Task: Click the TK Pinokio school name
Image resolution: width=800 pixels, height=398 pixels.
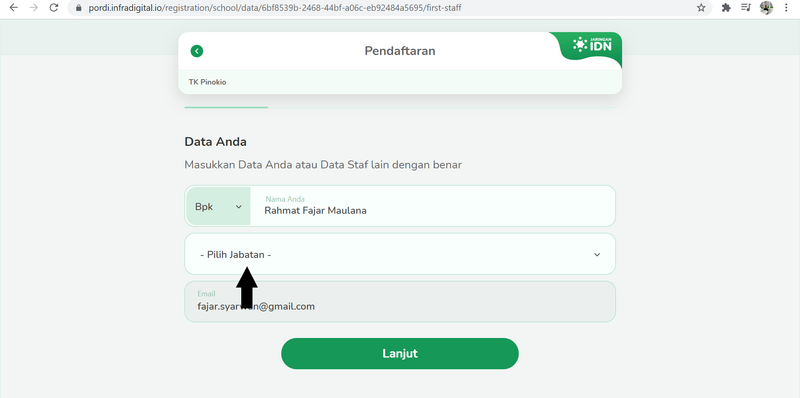Action: (x=208, y=82)
